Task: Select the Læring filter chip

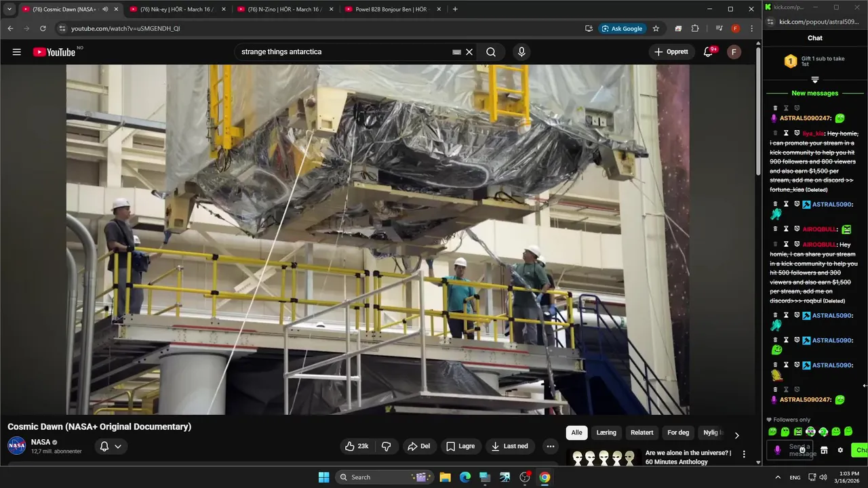Action: [606, 432]
